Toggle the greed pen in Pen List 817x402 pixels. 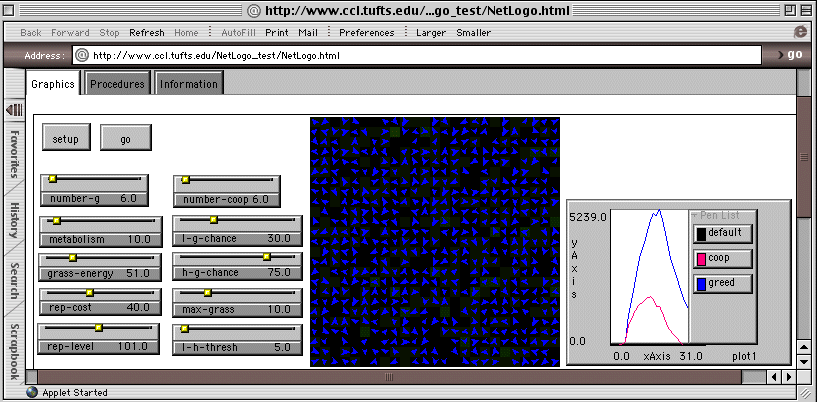tap(722, 284)
